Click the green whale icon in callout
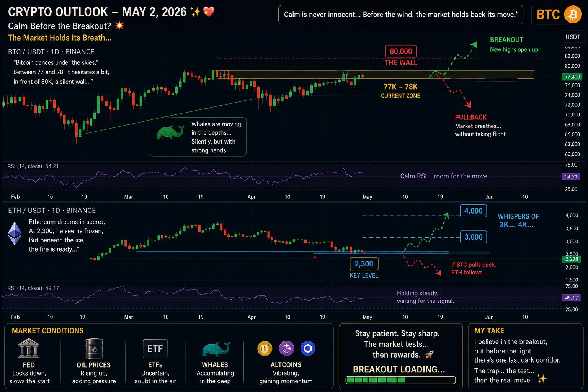 click(x=170, y=132)
